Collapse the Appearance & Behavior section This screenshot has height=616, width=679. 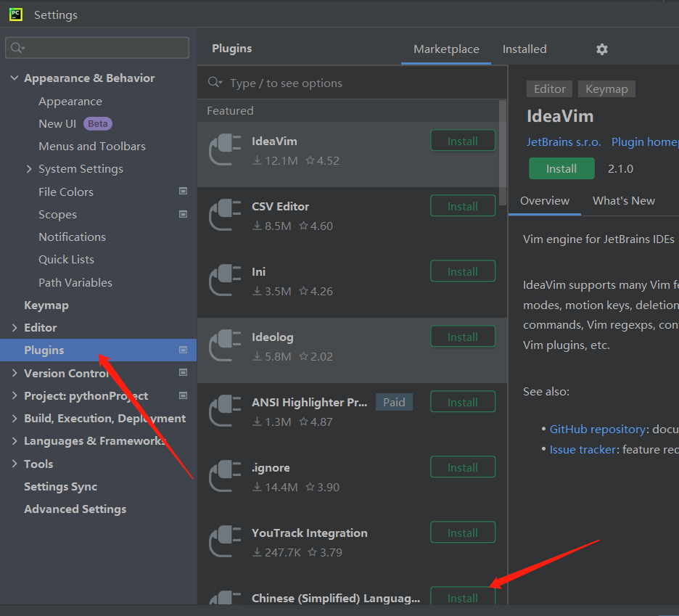coord(14,78)
